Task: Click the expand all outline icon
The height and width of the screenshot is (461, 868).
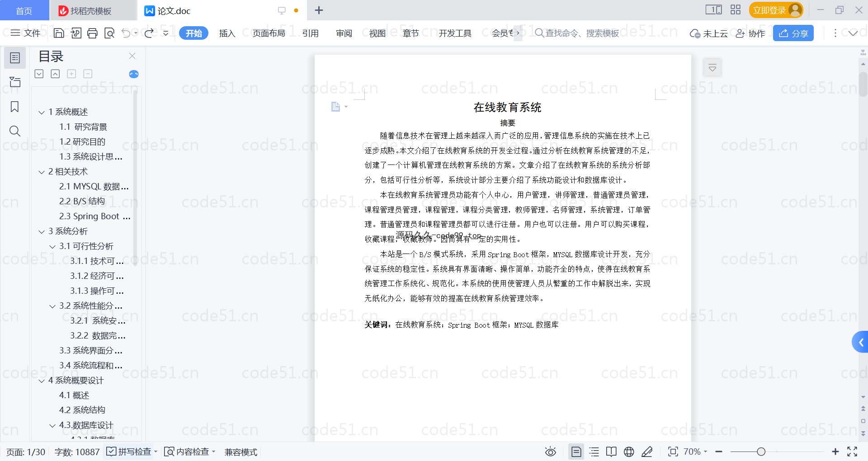Action: (39, 74)
